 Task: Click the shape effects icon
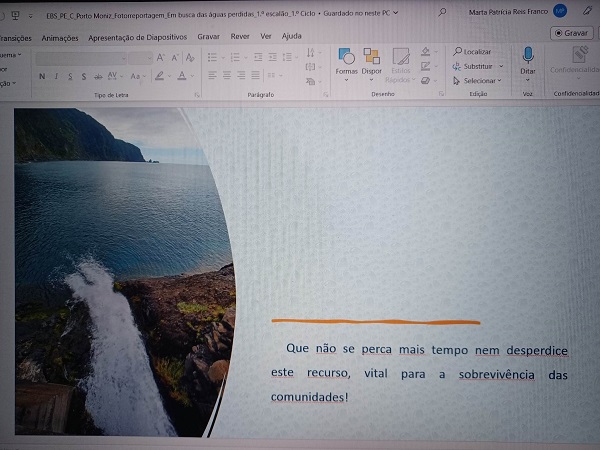[x=426, y=80]
